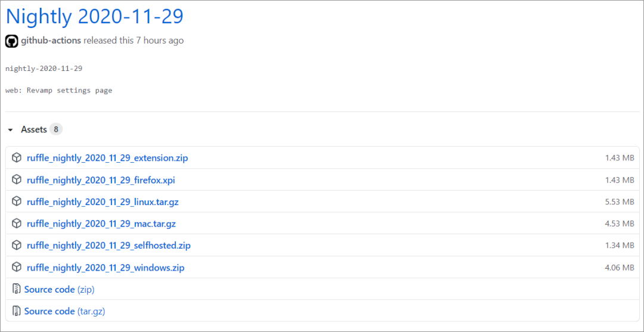The height and width of the screenshot is (332, 644).
Task: Click package icon beside firefox.xpi
Action: coord(17,179)
